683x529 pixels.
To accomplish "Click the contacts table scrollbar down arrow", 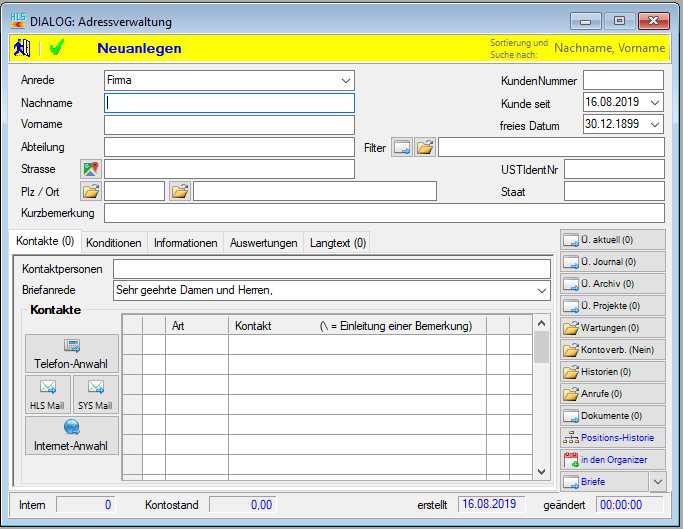I will [541, 472].
